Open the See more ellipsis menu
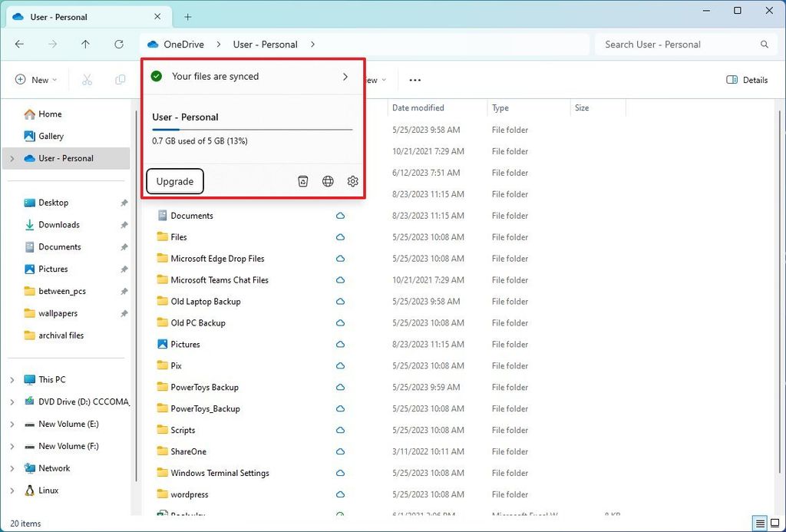The height and width of the screenshot is (532, 786). tap(414, 80)
